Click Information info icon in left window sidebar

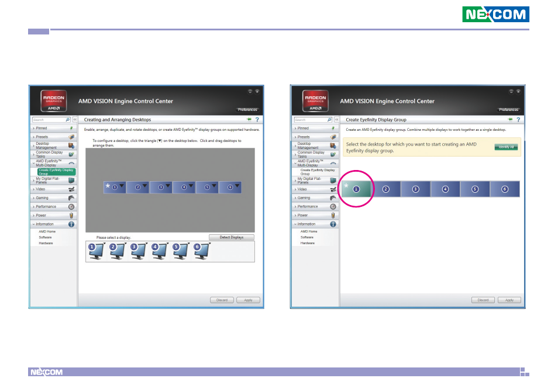(71, 224)
